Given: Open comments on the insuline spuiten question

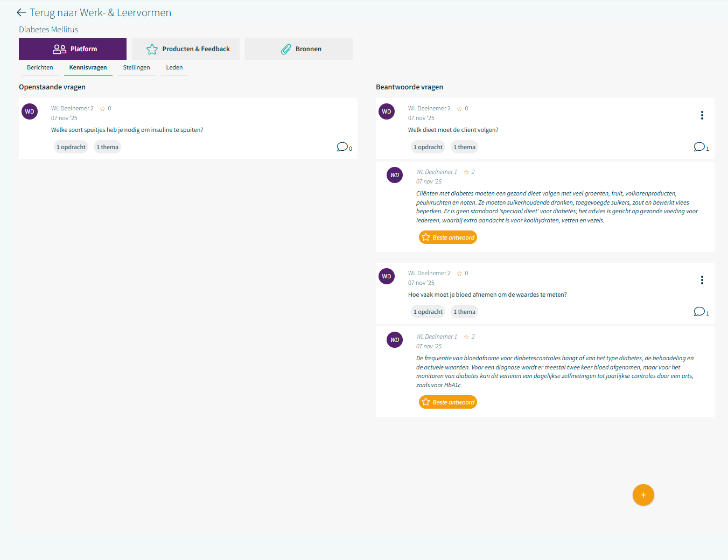Looking at the screenshot, I should 342,147.
